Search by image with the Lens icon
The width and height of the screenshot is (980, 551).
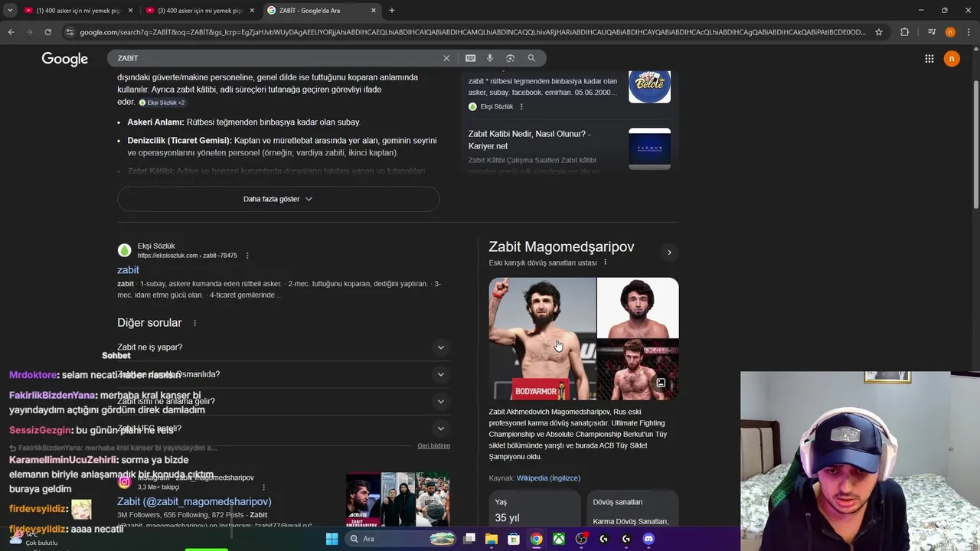tap(510, 58)
